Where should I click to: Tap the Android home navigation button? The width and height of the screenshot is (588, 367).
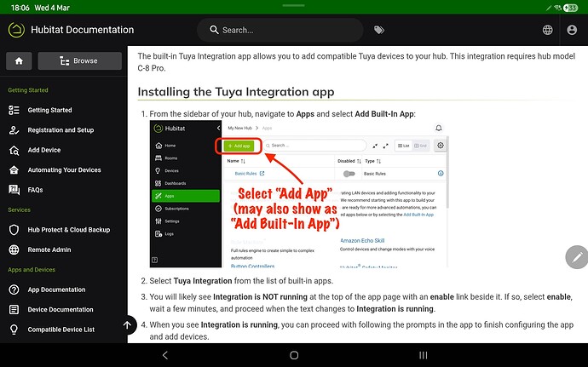tap(294, 355)
